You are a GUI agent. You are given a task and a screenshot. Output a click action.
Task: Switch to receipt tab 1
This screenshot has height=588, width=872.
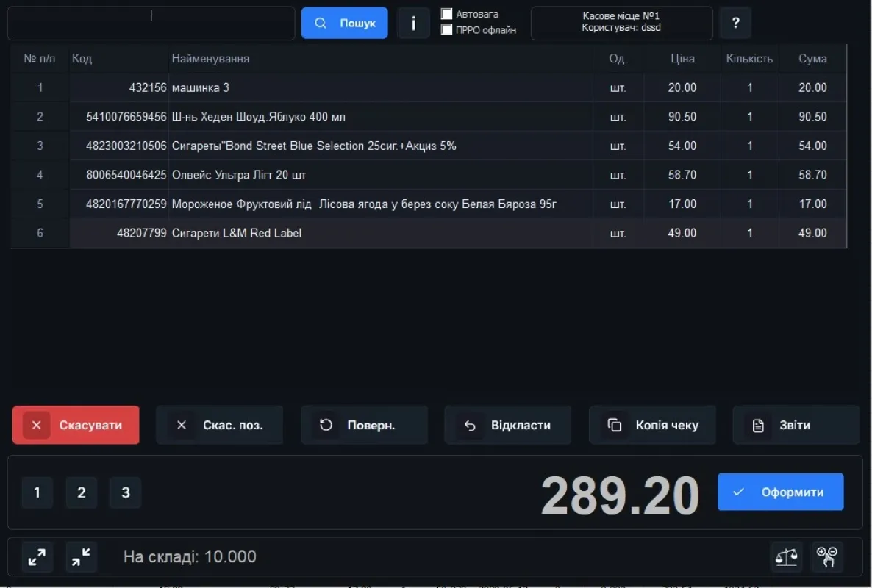click(37, 492)
